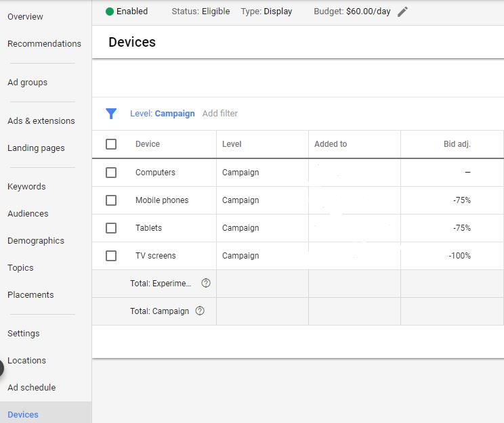Navigate to Keywords in the sidebar
The height and width of the screenshot is (423, 504).
coord(26,187)
